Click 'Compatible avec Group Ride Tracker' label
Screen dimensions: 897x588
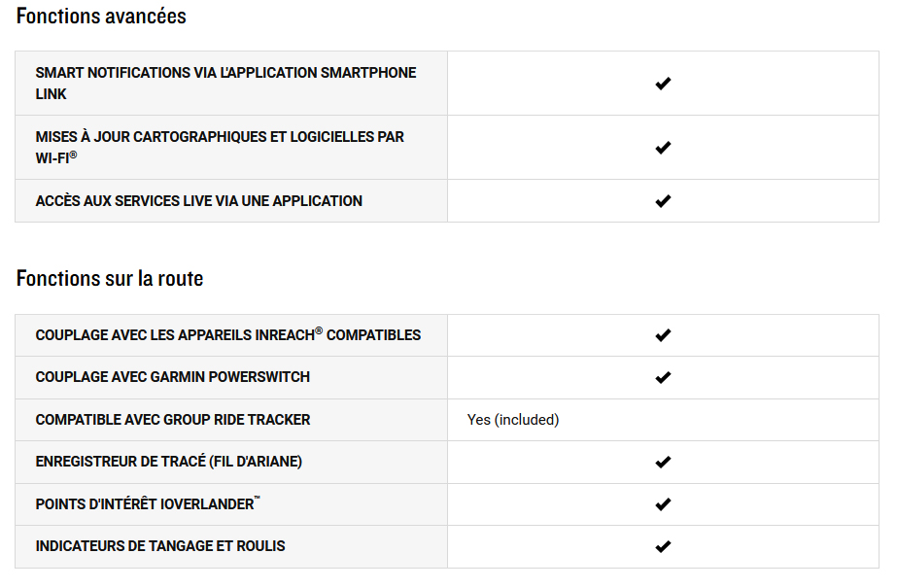172,420
